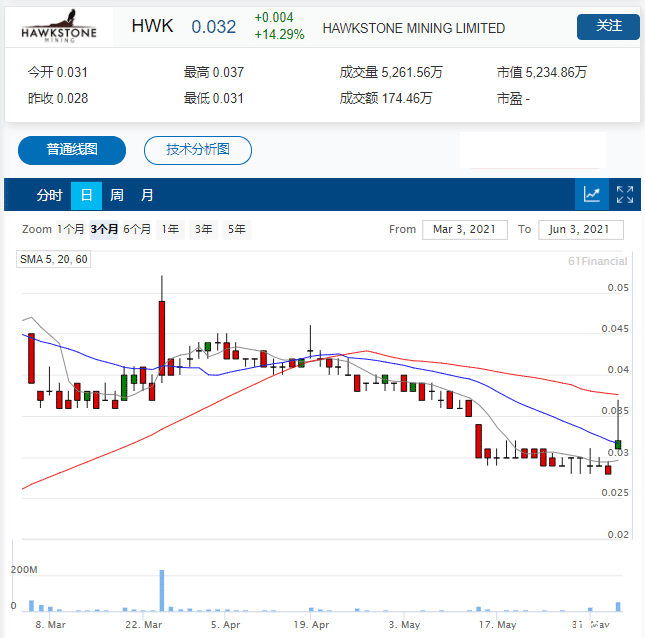Click the To date field Jun 3, 2021

580,230
